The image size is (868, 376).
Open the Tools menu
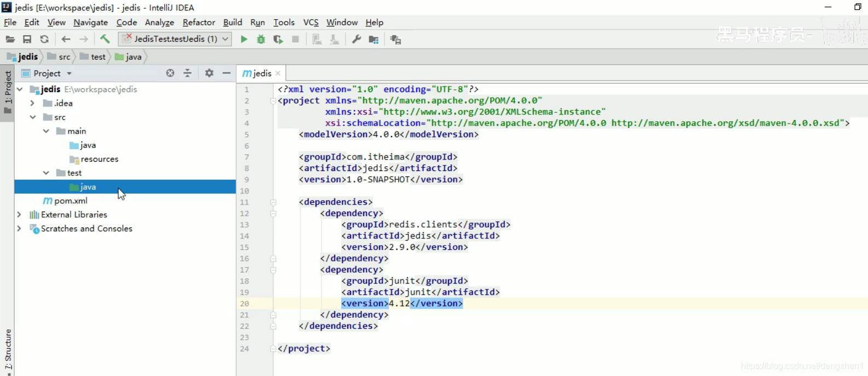tap(284, 22)
